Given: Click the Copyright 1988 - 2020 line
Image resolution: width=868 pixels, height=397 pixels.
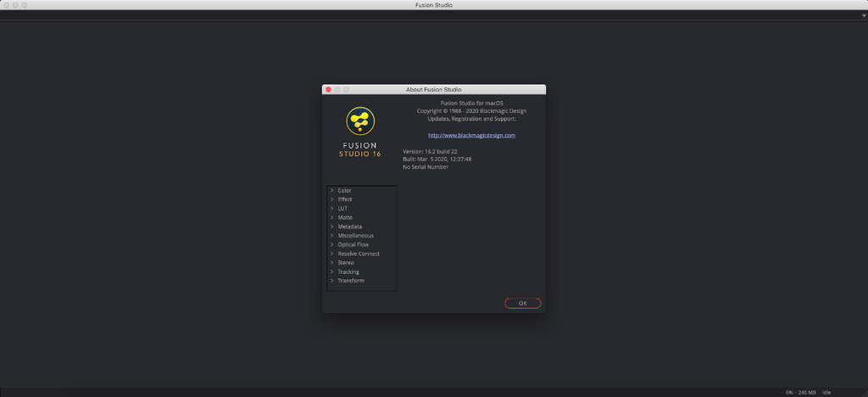Looking at the screenshot, I should (471, 111).
